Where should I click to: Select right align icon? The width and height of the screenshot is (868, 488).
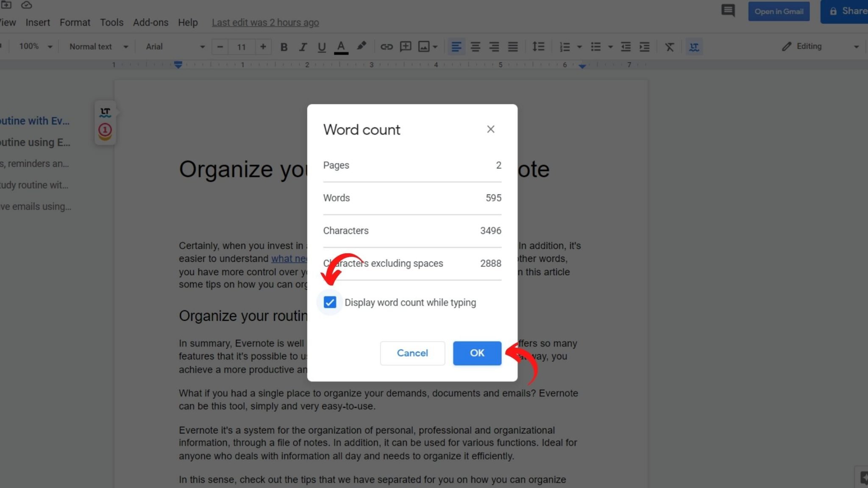pyautogui.click(x=494, y=47)
